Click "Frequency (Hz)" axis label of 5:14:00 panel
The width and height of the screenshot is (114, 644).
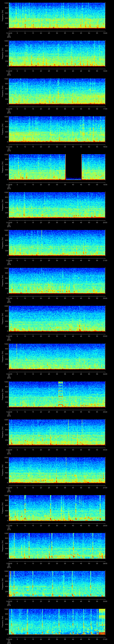pyautogui.click(x=3, y=16)
